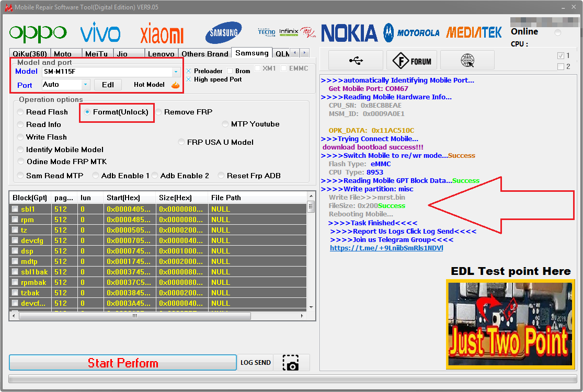This screenshot has height=392, width=583.
Task: Toggle the Brom checkbox
Action: 230,71
